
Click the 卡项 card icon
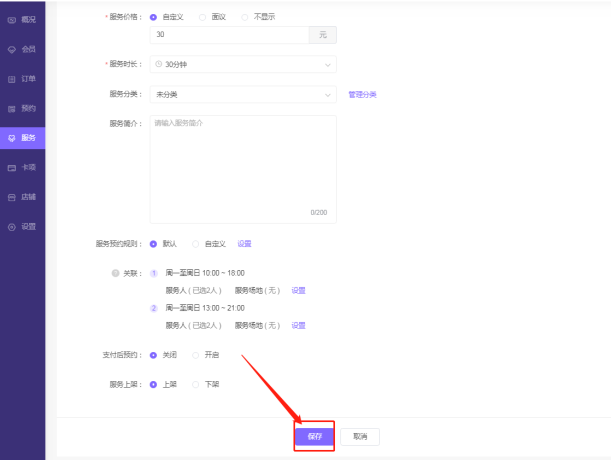point(12,168)
